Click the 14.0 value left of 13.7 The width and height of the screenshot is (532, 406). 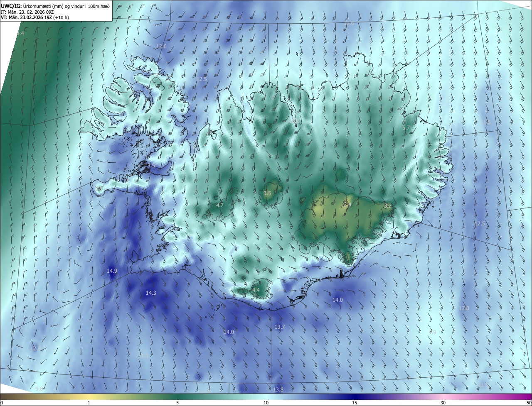click(229, 332)
